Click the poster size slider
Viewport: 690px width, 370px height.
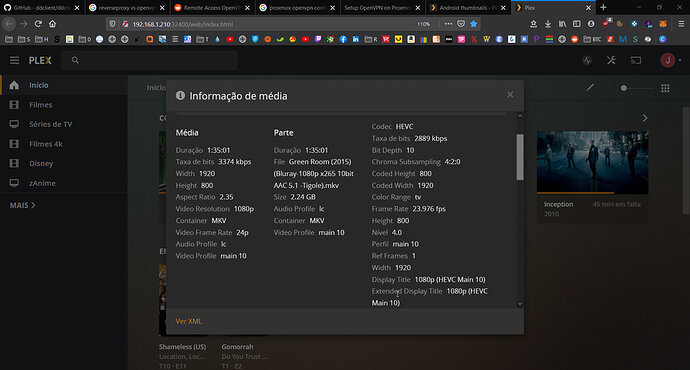pyautogui.click(x=636, y=88)
